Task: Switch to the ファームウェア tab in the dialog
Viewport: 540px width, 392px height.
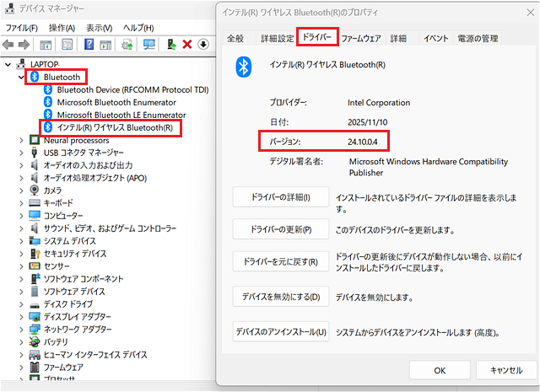Action: pos(361,39)
